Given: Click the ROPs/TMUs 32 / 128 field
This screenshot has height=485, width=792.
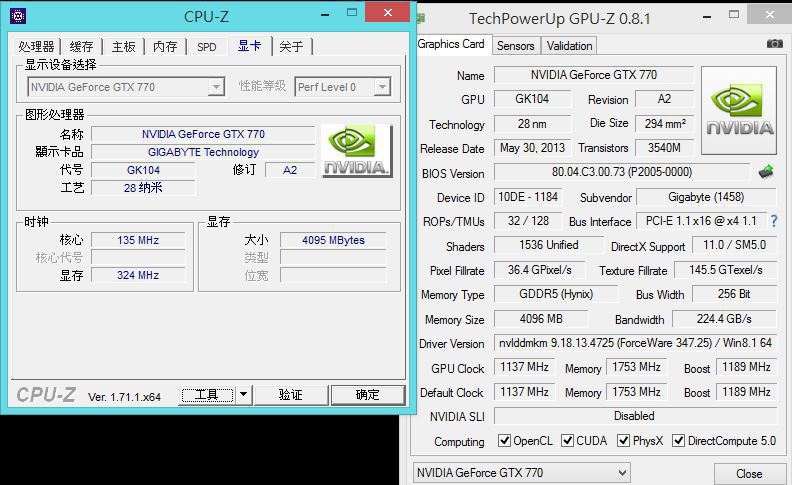Looking at the screenshot, I should [528, 221].
